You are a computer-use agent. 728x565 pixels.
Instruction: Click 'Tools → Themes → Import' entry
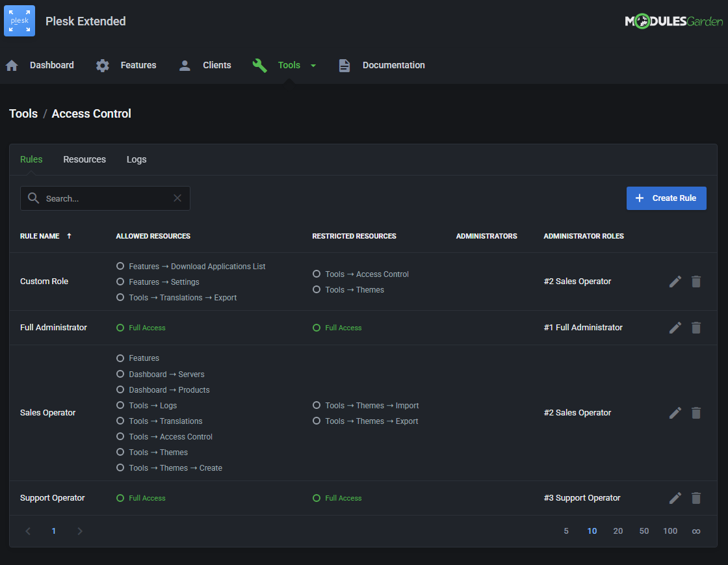pos(372,406)
